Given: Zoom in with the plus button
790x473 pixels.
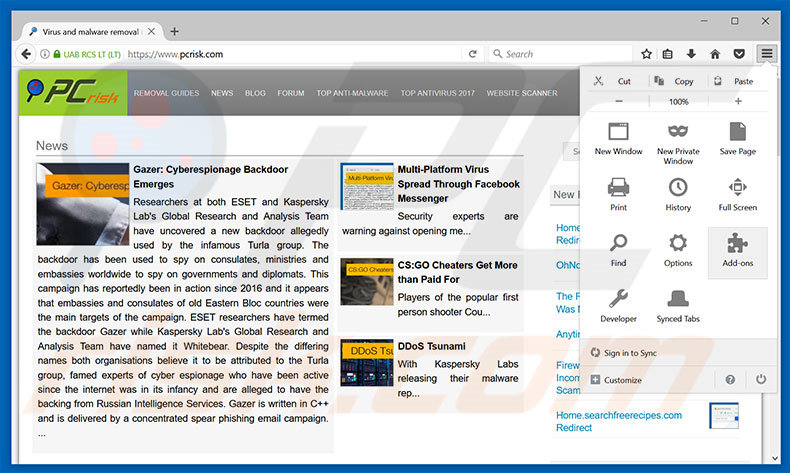Looking at the screenshot, I should click(738, 101).
